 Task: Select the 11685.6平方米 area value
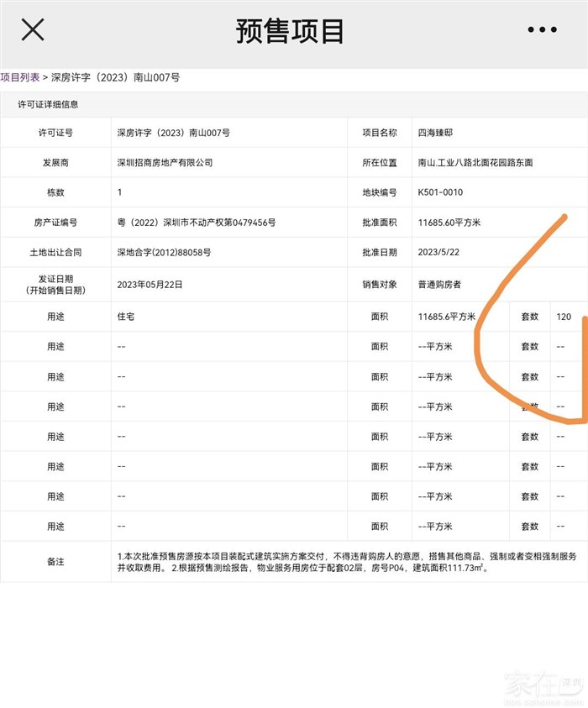click(x=447, y=317)
